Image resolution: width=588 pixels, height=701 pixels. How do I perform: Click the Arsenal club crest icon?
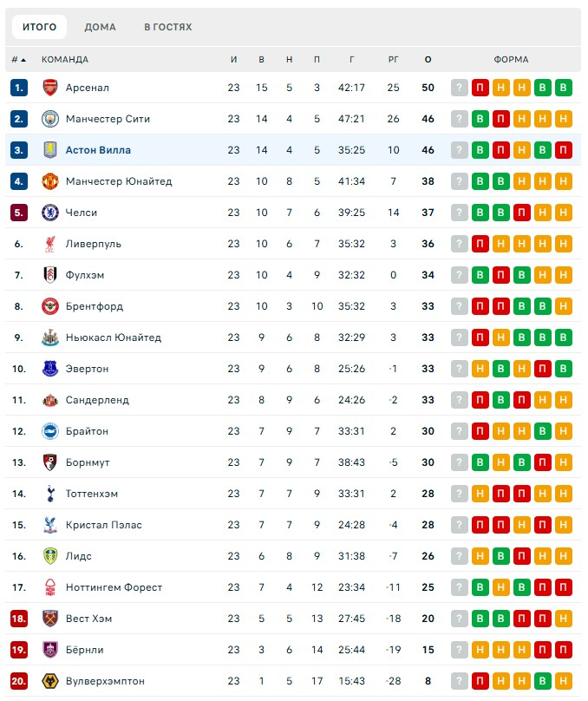[49, 88]
